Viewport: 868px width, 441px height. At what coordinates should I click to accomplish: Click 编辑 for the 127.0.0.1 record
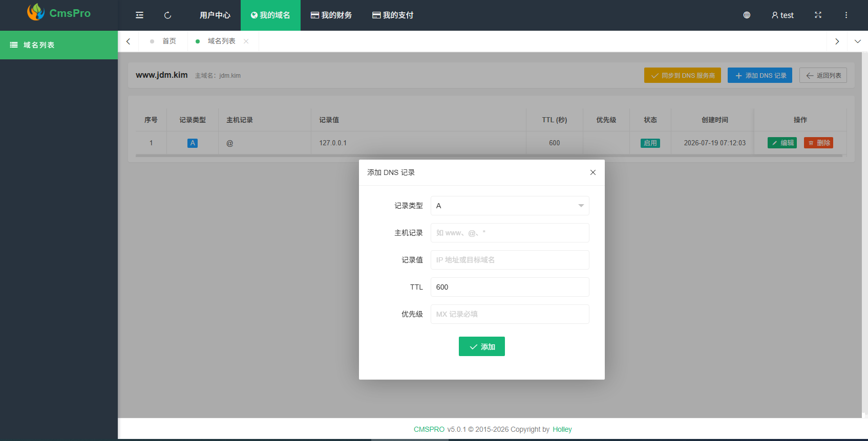point(782,143)
